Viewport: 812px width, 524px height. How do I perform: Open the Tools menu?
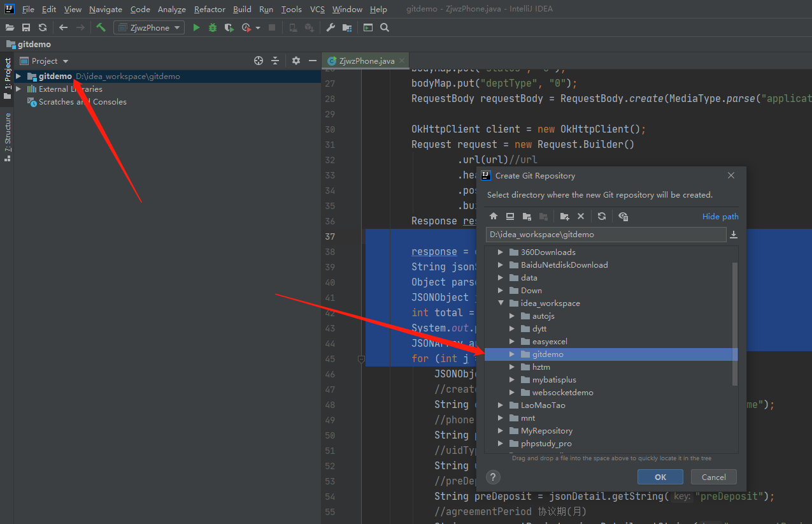[292, 9]
